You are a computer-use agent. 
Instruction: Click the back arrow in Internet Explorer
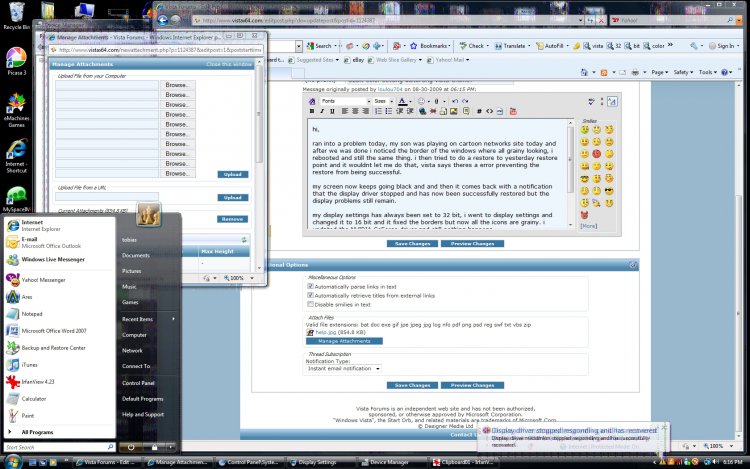click(x=163, y=20)
